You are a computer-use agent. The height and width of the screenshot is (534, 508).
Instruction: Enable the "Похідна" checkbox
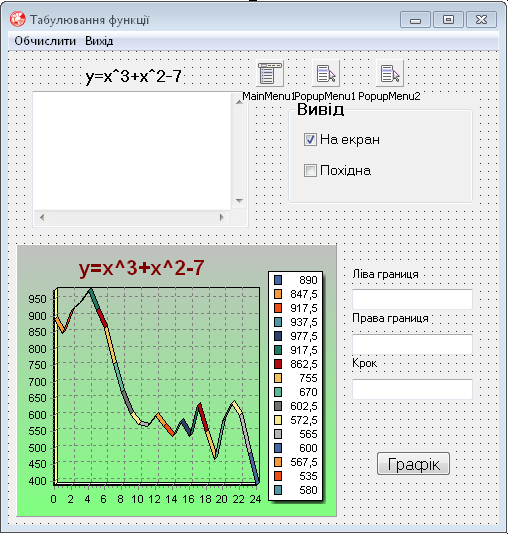310,170
